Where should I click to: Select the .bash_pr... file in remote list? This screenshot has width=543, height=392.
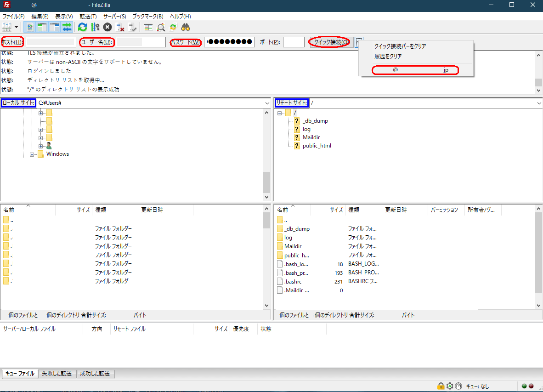pyautogui.click(x=296, y=273)
